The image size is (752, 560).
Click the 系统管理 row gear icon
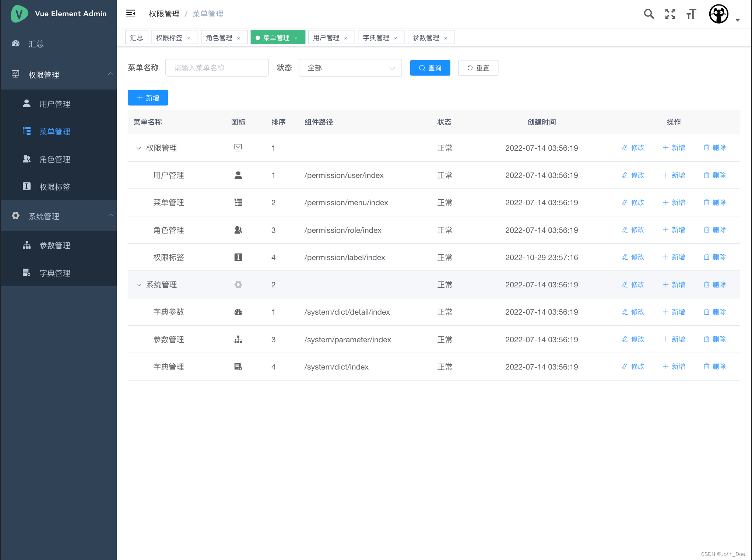click(x=238, y=285)
